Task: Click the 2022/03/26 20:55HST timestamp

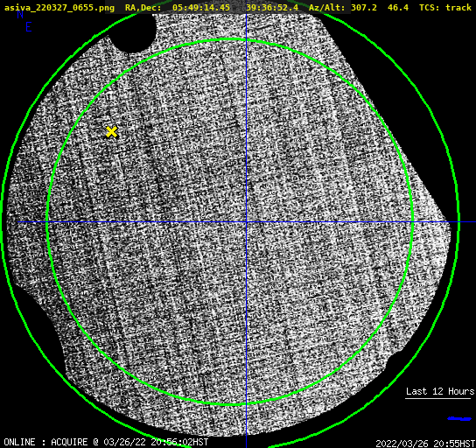Action: (425, 443)
